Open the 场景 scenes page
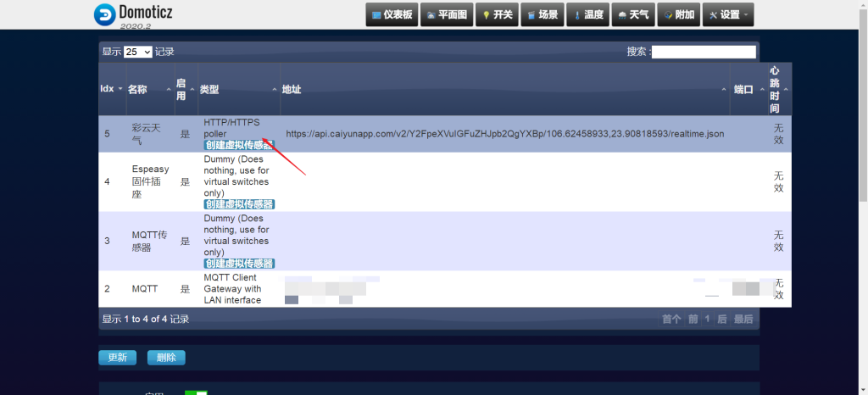The image size is (868, 395). tap(542, 14)
